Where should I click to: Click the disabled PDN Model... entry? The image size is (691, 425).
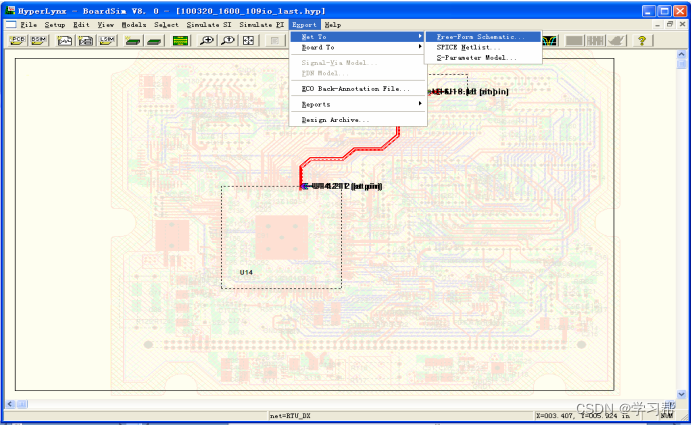coord(358,73)
